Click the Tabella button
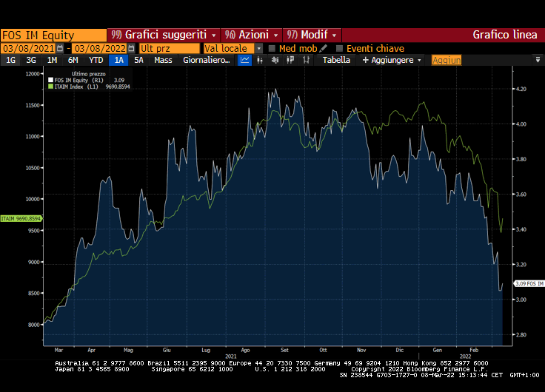Viewport: 545px width, 392px height. pyautogui.click(x=336, y=60)
